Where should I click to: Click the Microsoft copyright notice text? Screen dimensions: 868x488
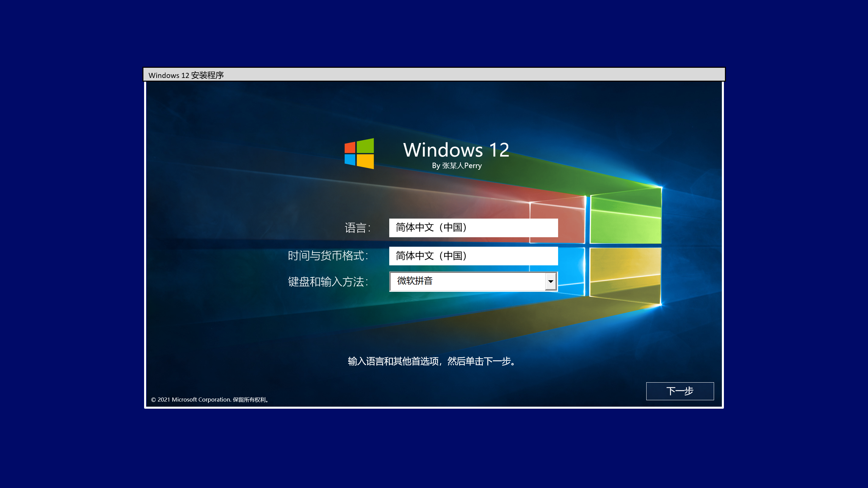[210, 399]
